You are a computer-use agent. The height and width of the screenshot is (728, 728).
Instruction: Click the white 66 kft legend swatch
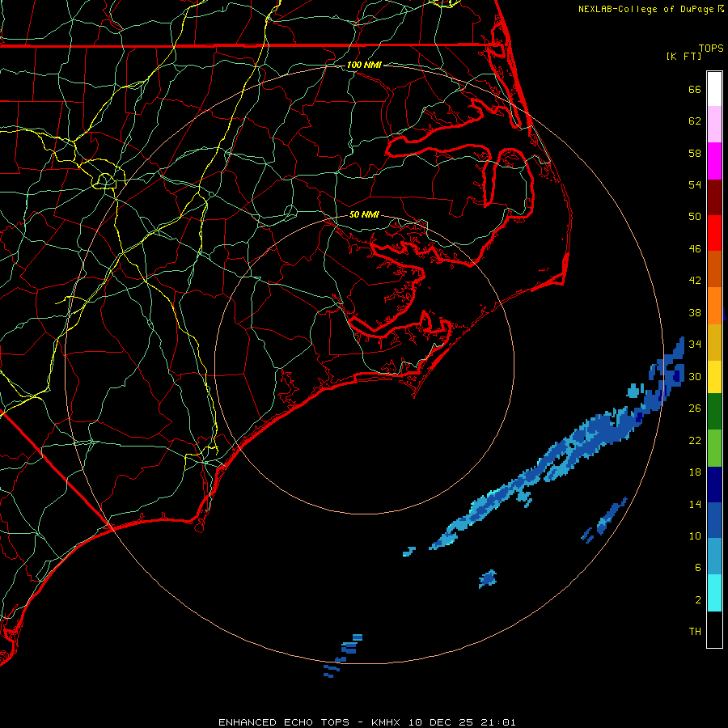[x=714, y=89]
